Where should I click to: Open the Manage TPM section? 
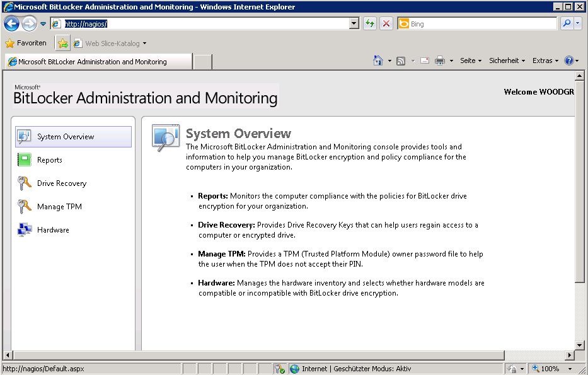coord(59,206)
